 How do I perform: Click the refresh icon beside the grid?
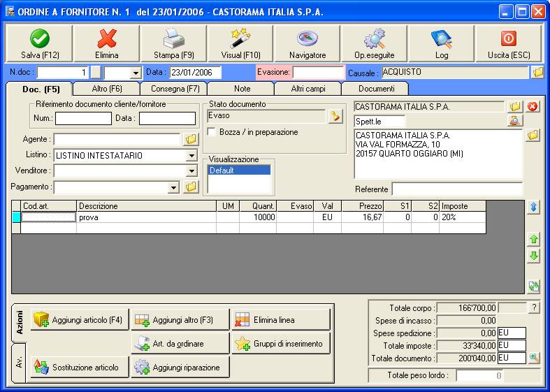click(533, 286)
